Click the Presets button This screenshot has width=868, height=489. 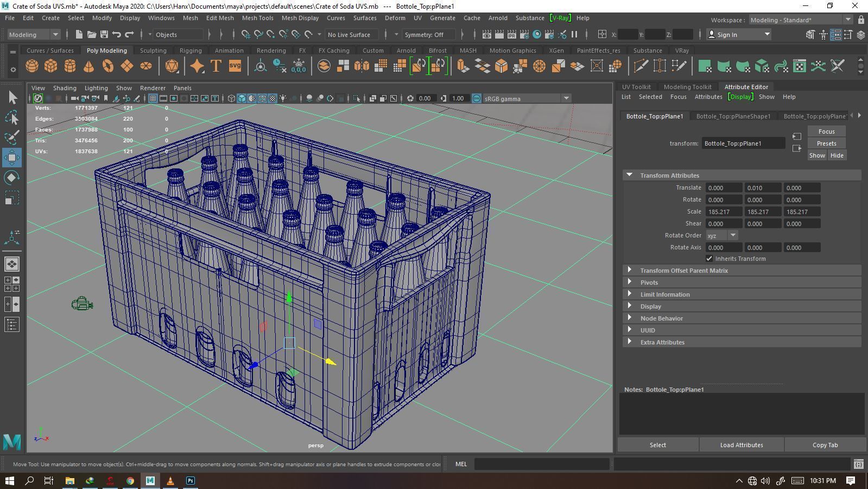826,143
